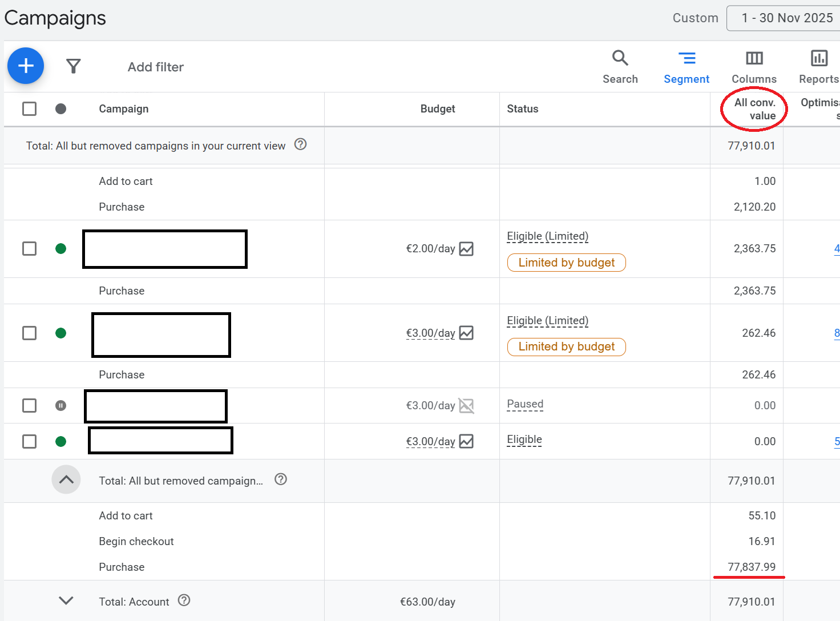Viewport: 840px width, 621px height.
Task: Tick the checkbox for the 262.46 value campaign
Action: pos(29,333)
